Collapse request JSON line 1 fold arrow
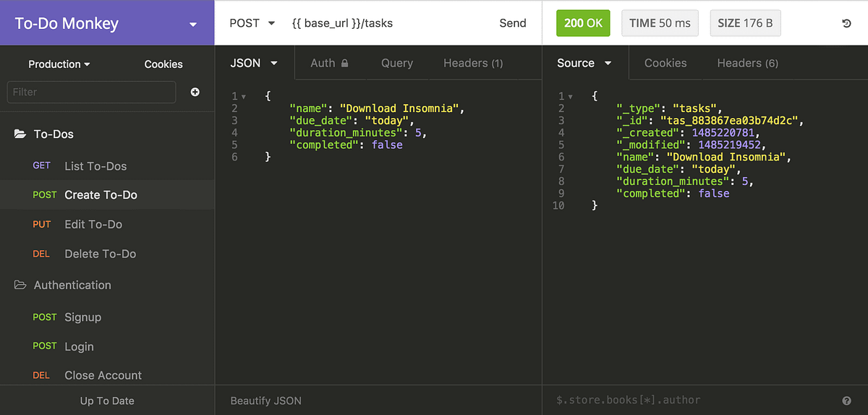 244,97
